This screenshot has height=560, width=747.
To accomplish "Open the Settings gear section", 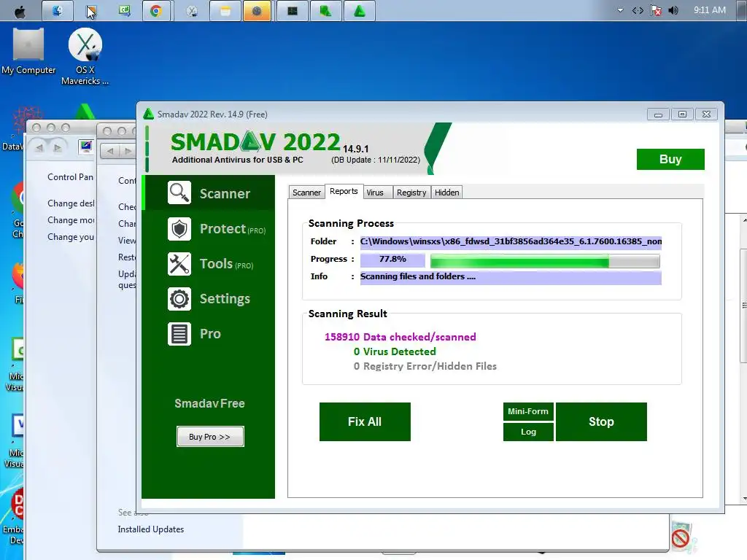I will point(209,298).
